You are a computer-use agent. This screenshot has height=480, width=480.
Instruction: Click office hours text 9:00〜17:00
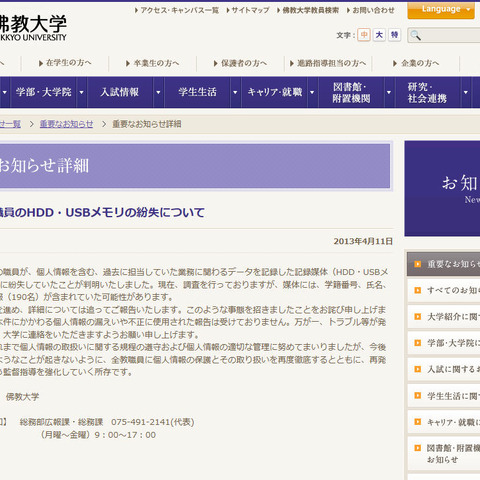point(125,435)
